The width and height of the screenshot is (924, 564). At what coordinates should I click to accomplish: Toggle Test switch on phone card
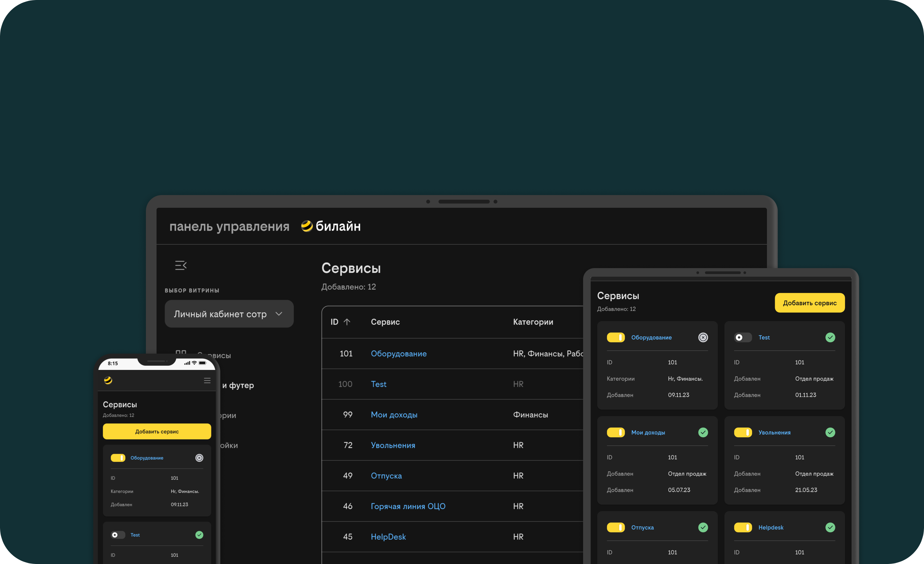click(118, 535)
